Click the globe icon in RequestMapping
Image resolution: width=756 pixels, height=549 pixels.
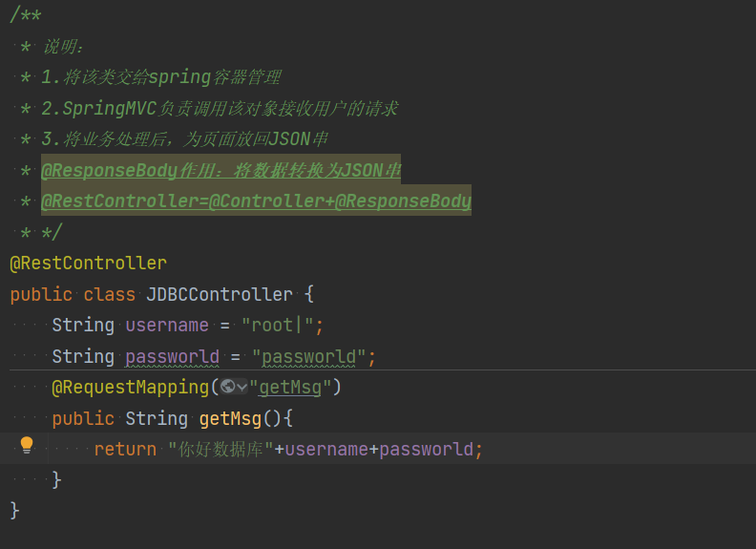pyautogui.click(x=227, y=387)
